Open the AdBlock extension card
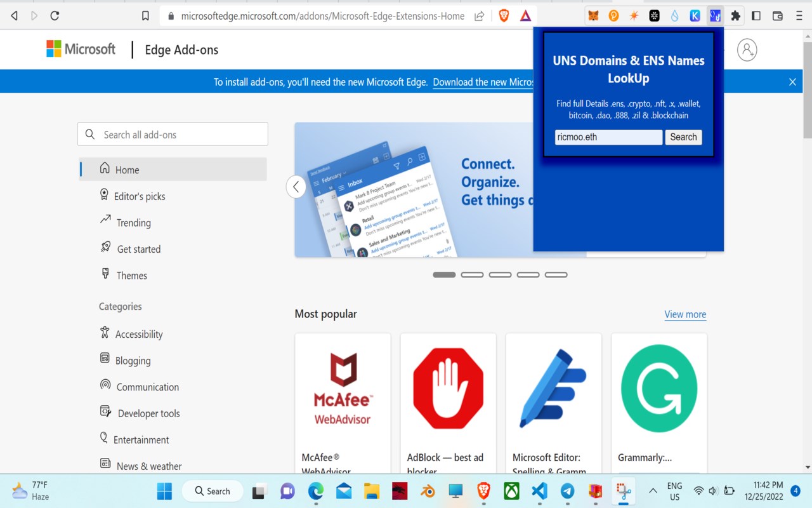 pos(448,403)
